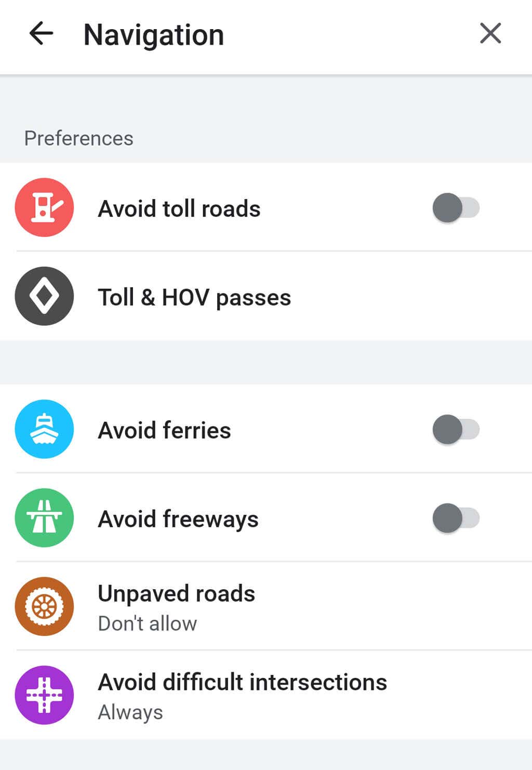Image resolution: width=532 pixels, height=770 pixels.
Task: Tap the back arrow icon
Action: point(41,34)
